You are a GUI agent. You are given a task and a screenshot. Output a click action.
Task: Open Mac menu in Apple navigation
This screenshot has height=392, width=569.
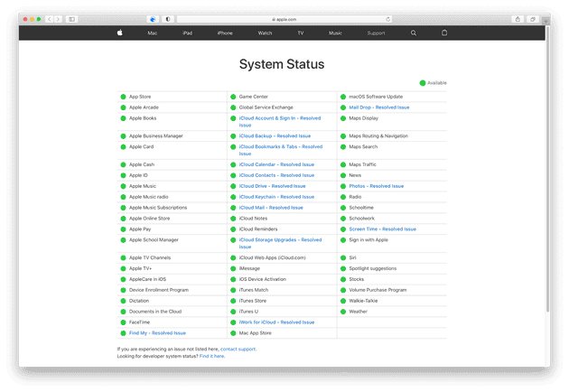pyautogui.click(x=153, y=33)
